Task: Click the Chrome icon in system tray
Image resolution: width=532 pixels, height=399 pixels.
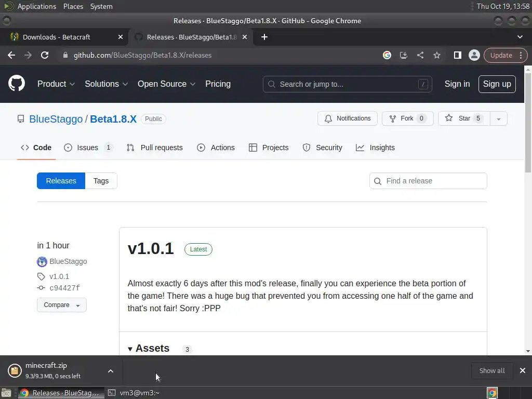Action: click(x=493, y=393)
